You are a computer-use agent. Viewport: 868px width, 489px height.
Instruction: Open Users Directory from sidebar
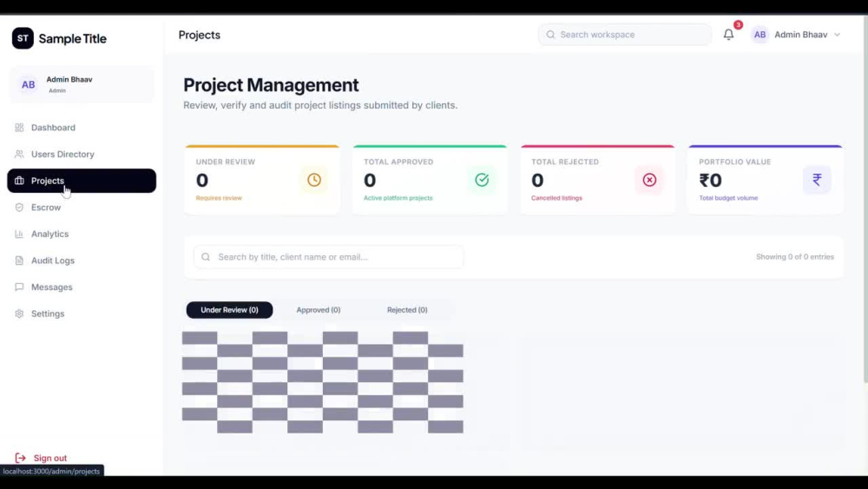(x=82, y=154)
